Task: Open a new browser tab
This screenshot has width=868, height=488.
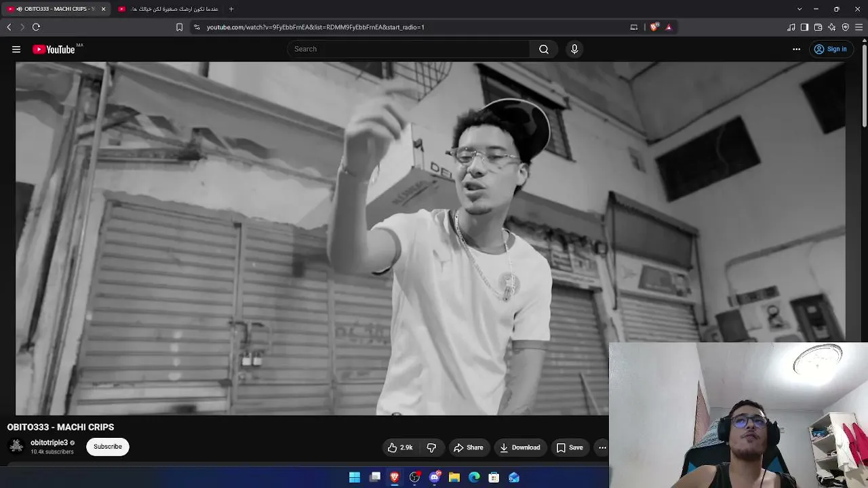Action: (x=231, y=9)
